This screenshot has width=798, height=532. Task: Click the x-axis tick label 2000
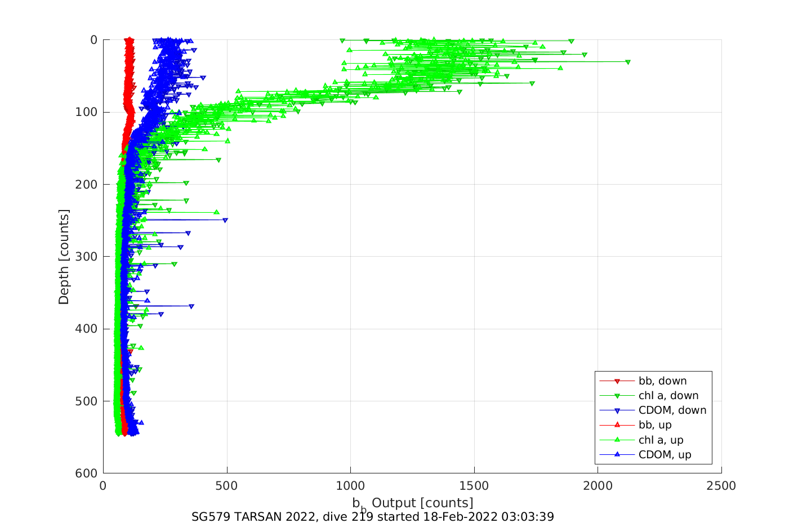point(598,486)
